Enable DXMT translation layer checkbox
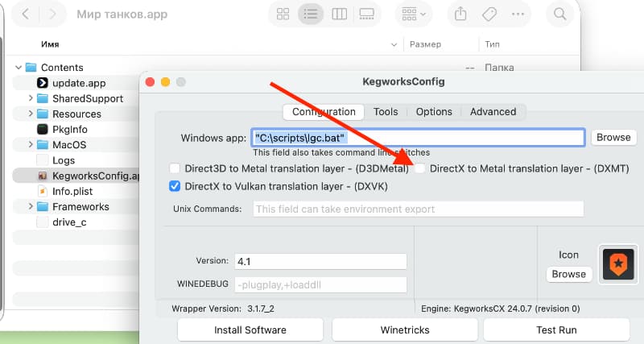The image size is (644, 344). click(419, 168)
